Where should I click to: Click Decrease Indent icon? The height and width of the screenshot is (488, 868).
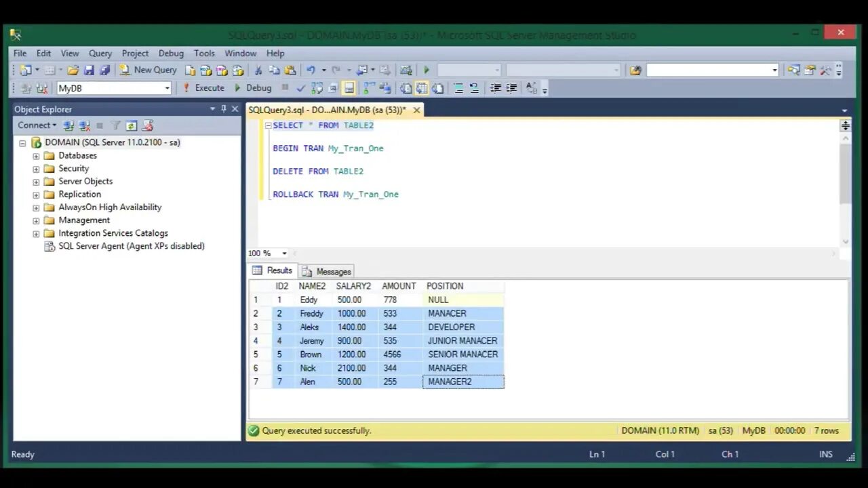(x=496, y=88)
